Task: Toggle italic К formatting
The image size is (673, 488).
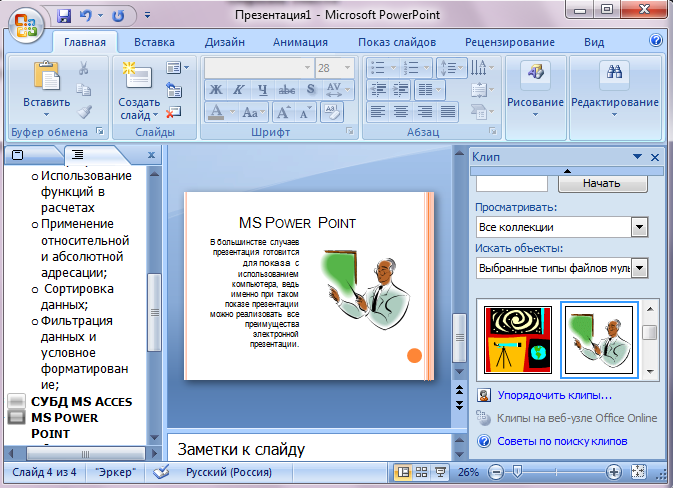Action: [x=239, y=90]
